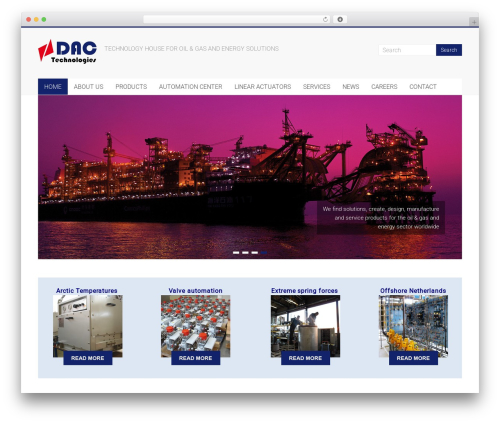Screen dimensions: 500x423
Task: Click the round icon beside the address bar
Action: (x=340, y=19)
